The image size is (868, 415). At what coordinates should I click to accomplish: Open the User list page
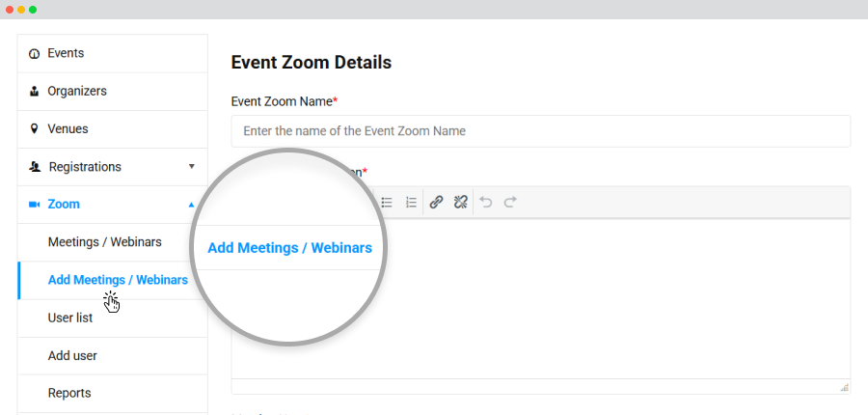coord(70,318)
